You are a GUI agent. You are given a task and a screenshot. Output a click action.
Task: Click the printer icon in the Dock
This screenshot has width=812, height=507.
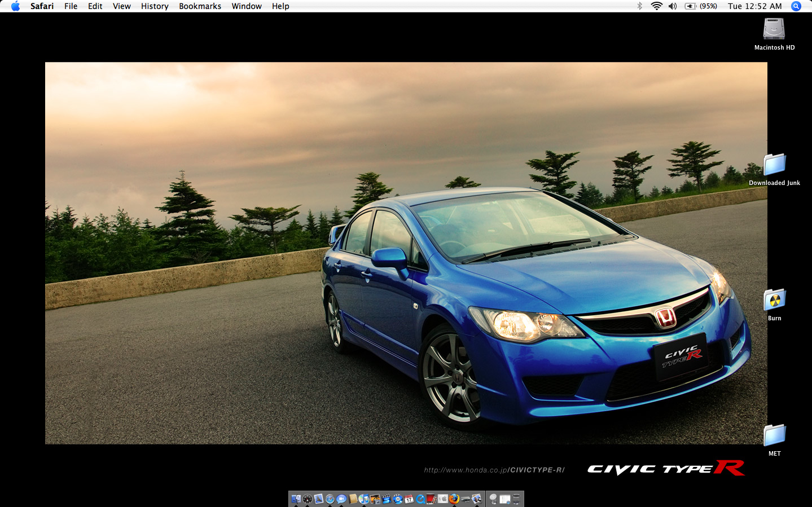click(x=466, y=499)
